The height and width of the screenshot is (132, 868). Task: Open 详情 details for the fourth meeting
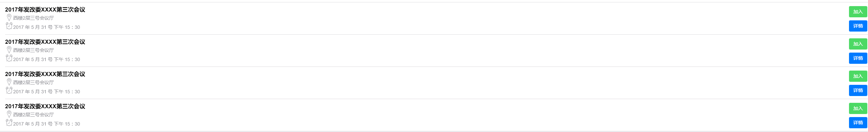click(x=858, y=122)
